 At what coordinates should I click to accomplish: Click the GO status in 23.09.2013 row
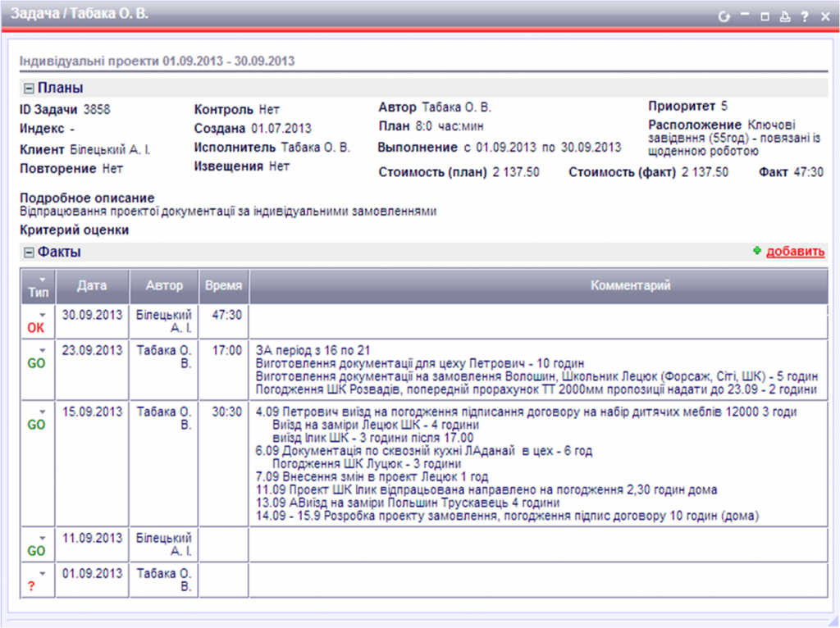(36, 363)
